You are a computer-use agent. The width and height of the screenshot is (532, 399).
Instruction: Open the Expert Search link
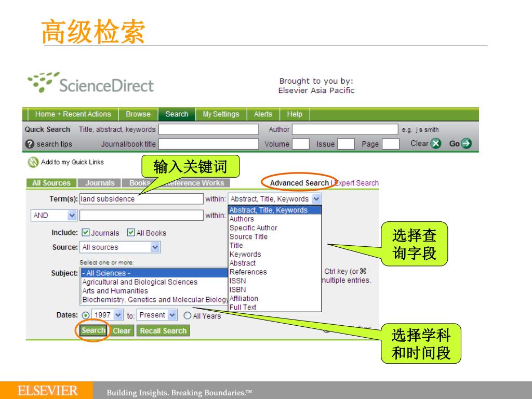tap(356, 183)
